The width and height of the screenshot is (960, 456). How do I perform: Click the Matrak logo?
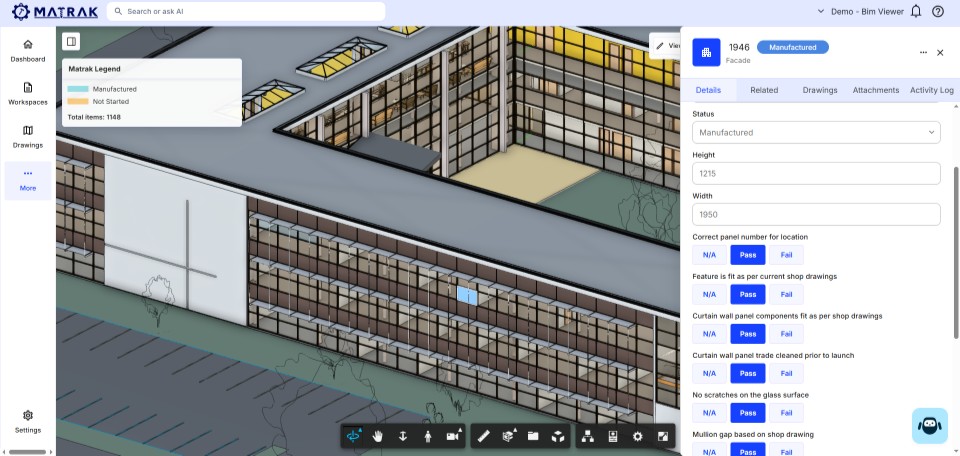point(55,12)
